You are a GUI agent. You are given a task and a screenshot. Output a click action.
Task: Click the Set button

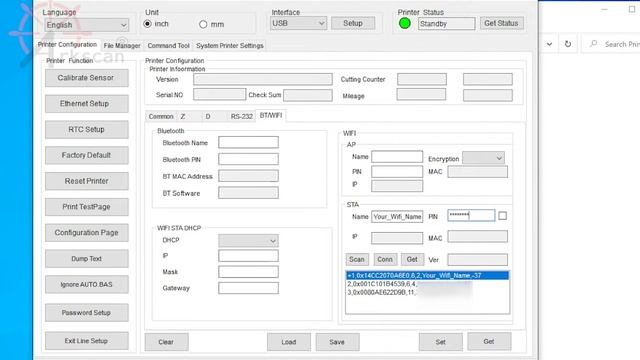tap(440, 342)
